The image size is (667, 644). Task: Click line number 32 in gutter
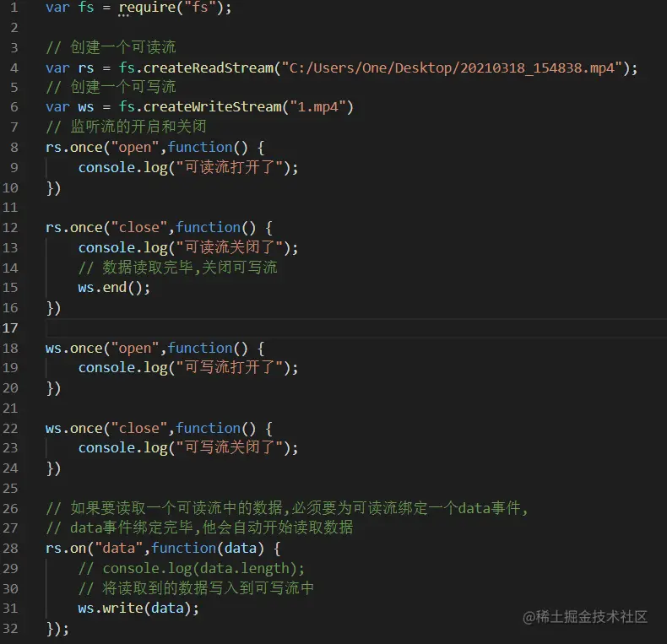tap(10, 629)
